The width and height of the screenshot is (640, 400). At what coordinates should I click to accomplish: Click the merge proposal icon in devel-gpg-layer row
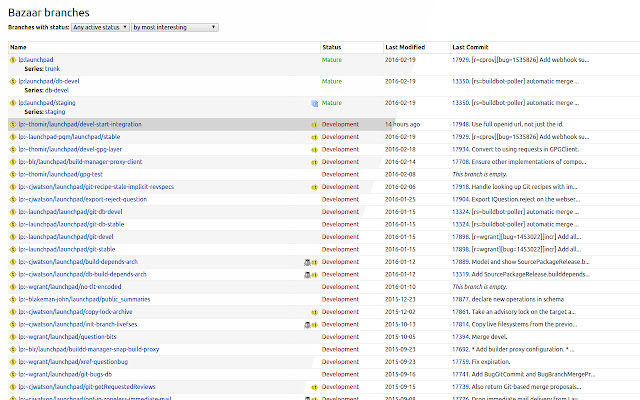314,150
